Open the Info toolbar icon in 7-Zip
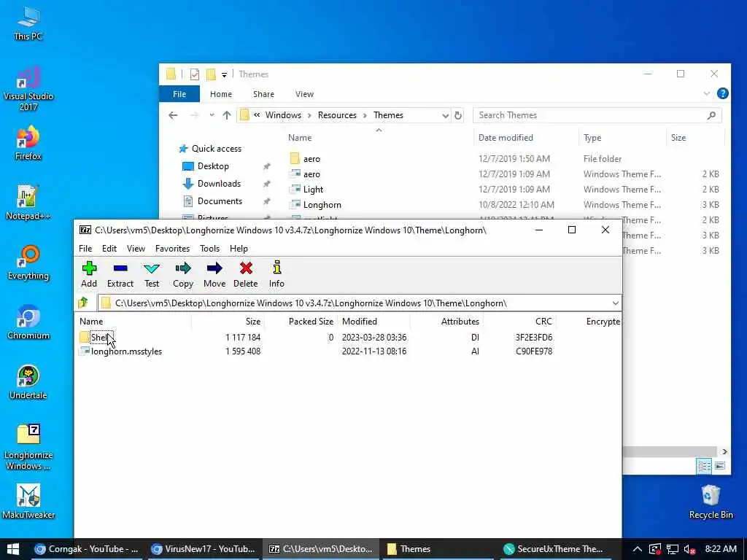747x560 pixels. tap(276, 274)
